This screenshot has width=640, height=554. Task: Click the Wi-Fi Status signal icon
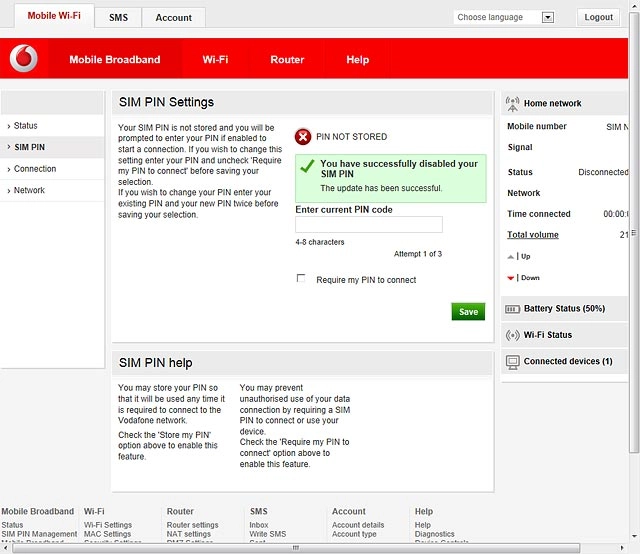(x=512, y=335)
